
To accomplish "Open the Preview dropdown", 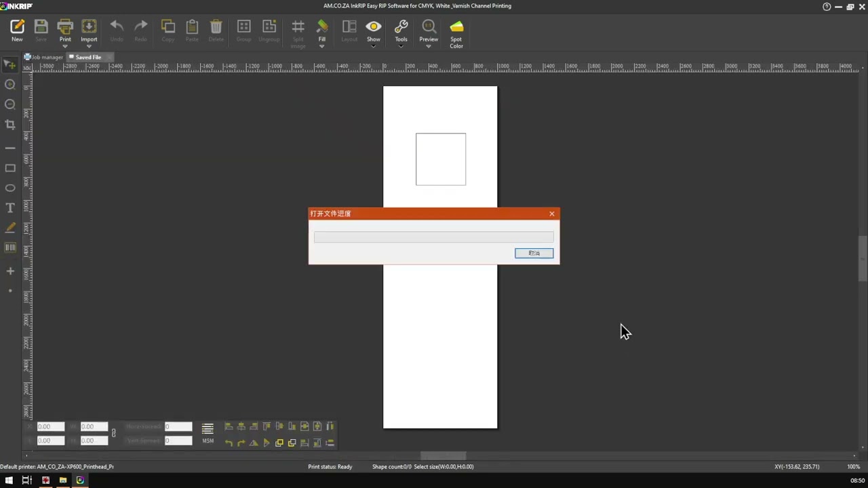I will tap(429, 46).
